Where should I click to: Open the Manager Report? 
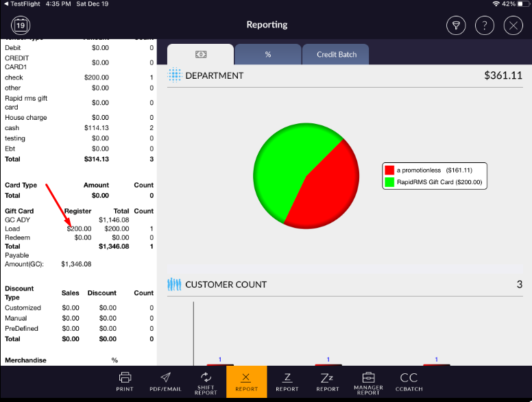tap(368, 381)
